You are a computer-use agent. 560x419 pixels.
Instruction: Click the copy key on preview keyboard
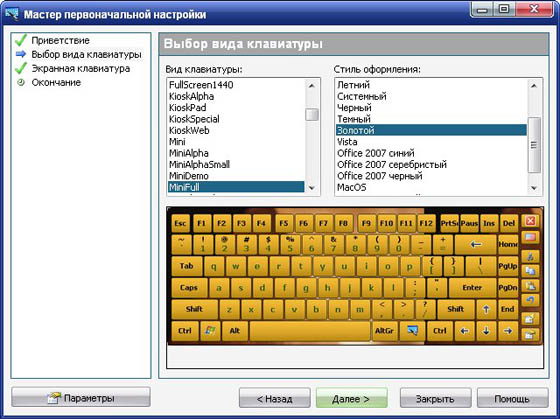click(530, 271)
